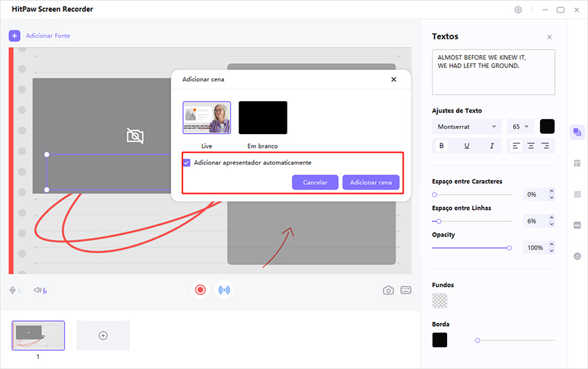588x369 pixels.
Task: Decrease character spacing with down arrow
Action: pos(552,198)
